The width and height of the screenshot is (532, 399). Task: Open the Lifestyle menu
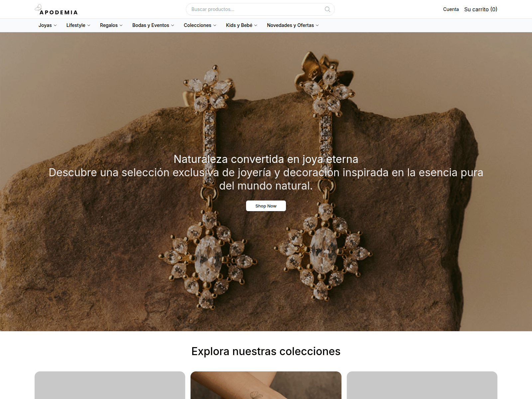tap(78, 25)
